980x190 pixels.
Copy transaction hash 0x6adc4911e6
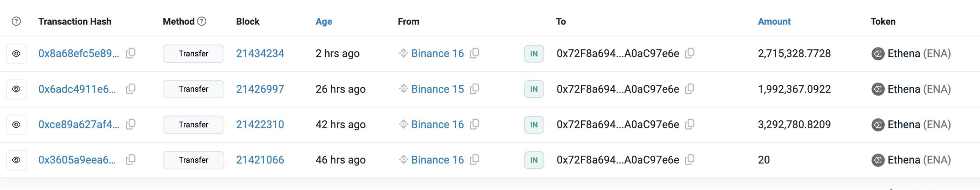131,89
